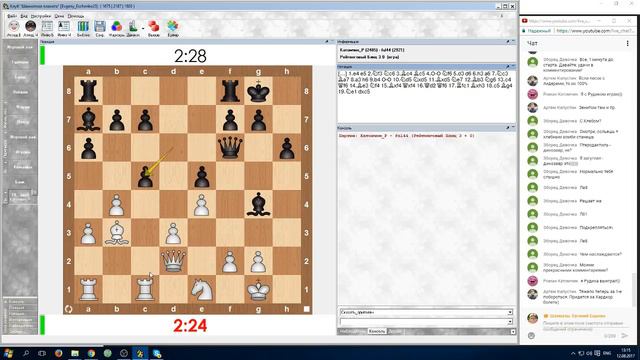
Task: Open Chrome from the taskbar
Action: coord(91,353)
